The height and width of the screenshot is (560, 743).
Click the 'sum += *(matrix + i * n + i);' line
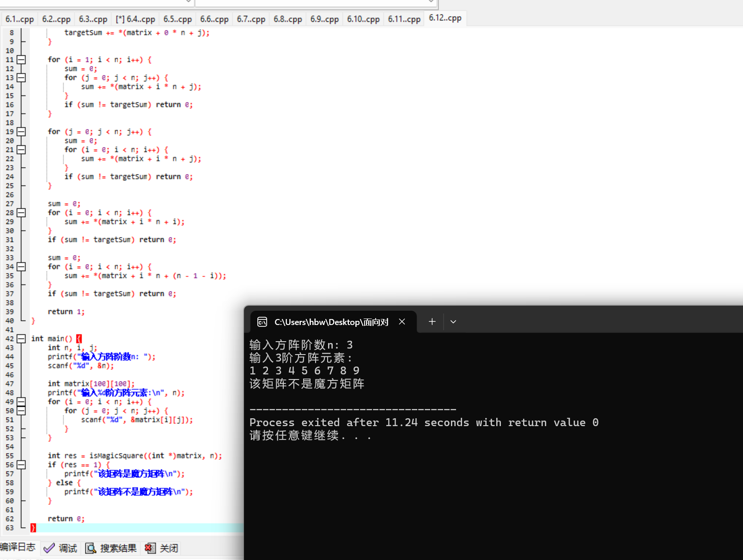click(124, 222)
